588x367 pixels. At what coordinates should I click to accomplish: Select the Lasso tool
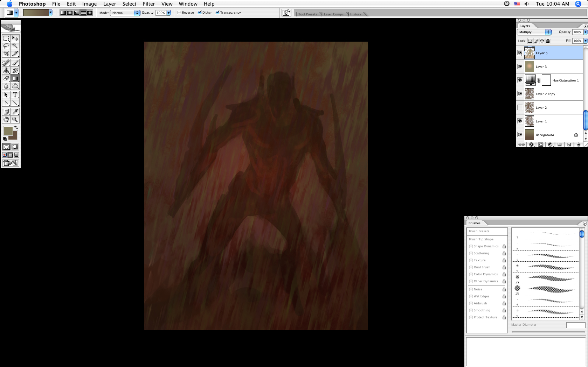pos(6,46)
